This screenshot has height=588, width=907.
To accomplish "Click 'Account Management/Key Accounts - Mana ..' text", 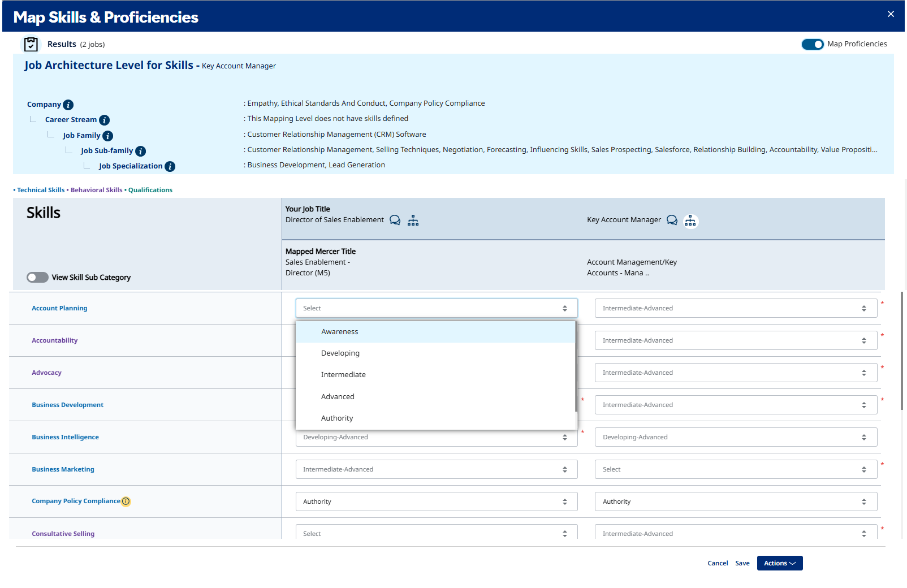I will pos(632,267).
